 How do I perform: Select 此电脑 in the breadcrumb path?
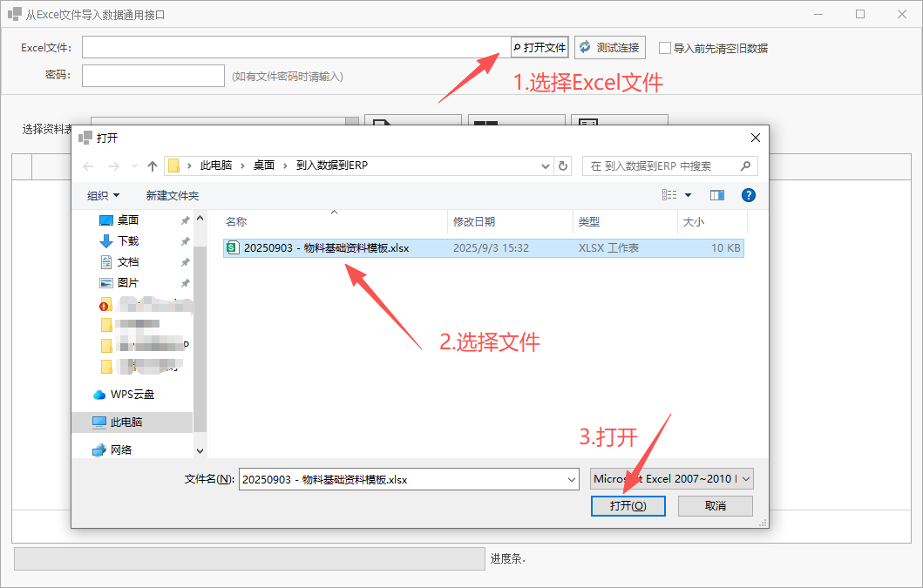(x=215, y=166)
